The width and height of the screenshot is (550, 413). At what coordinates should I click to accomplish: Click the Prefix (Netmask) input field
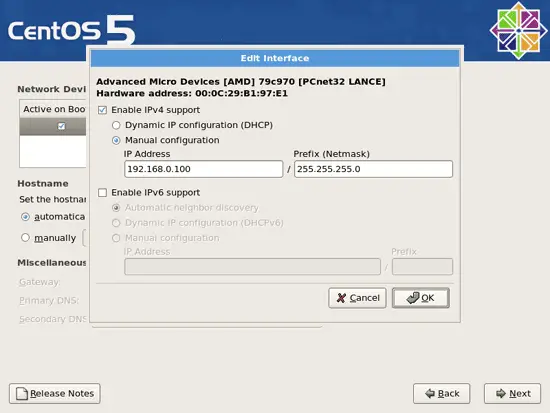coord(373,169)
